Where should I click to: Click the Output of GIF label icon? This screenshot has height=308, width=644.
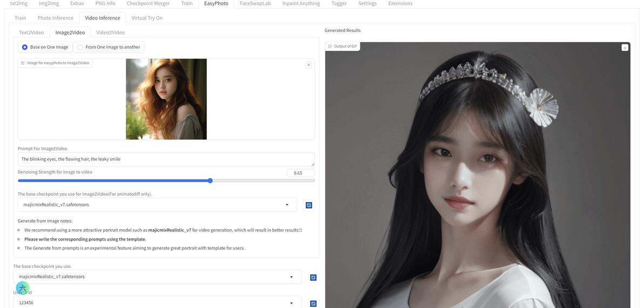[x=330, y=46]
